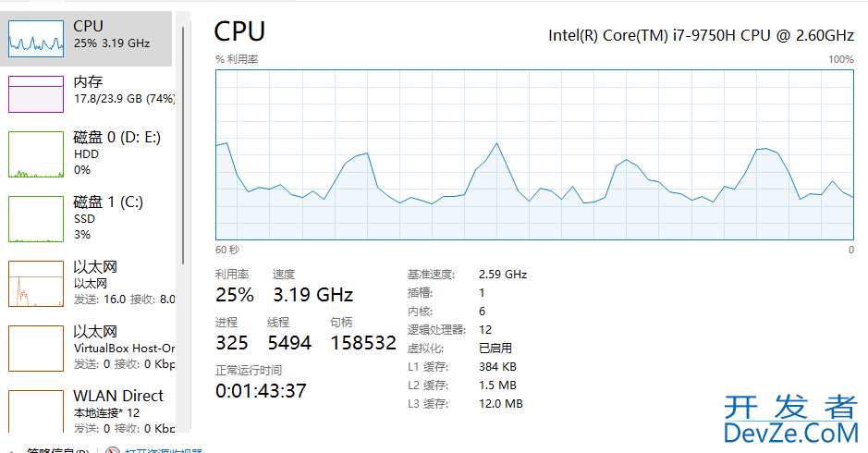Image resolution: width=868 pixels, height=453 pixels.
Task: Click the Intel Core i7-9750H processor name
Action: coord(701,35)
